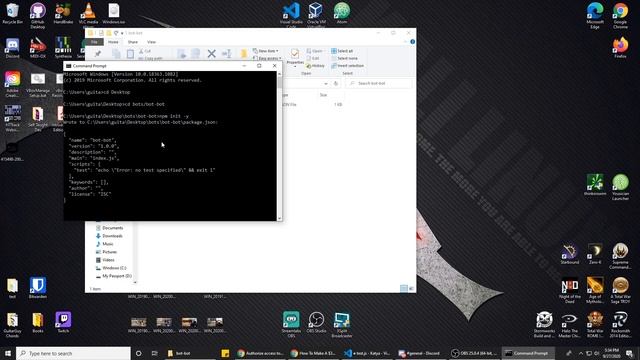
Task: Open the Rocksmith 2014 Edition shortcut
Action: tap(620, 324)
